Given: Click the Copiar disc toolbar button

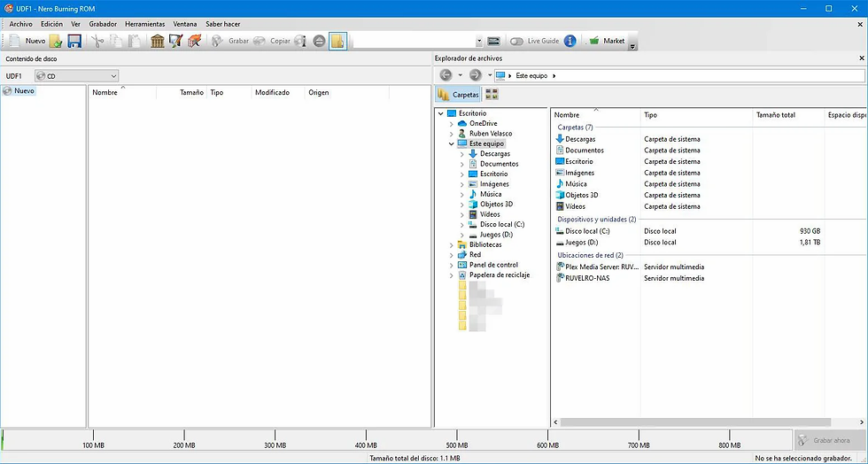Looking at the screenshot, I should point(271,41).
